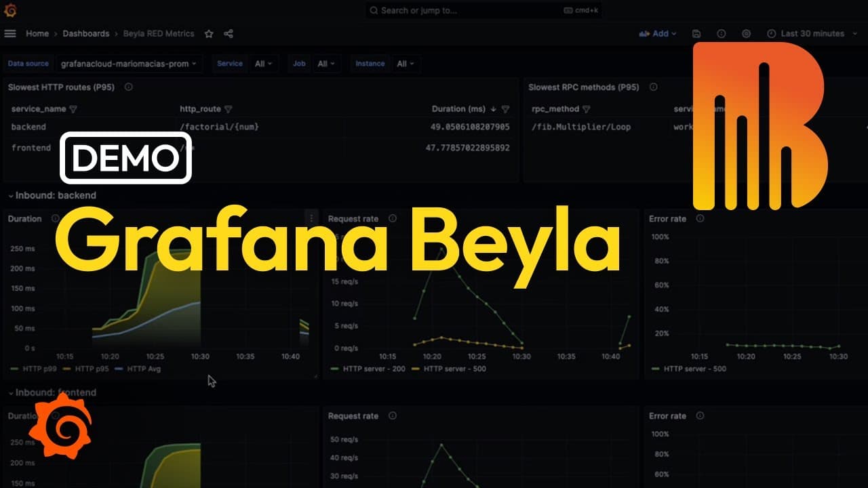This screenshot has width=868, height=488.
Task: Select the /factorial/{num} route cell
Action: coord(219,127)
